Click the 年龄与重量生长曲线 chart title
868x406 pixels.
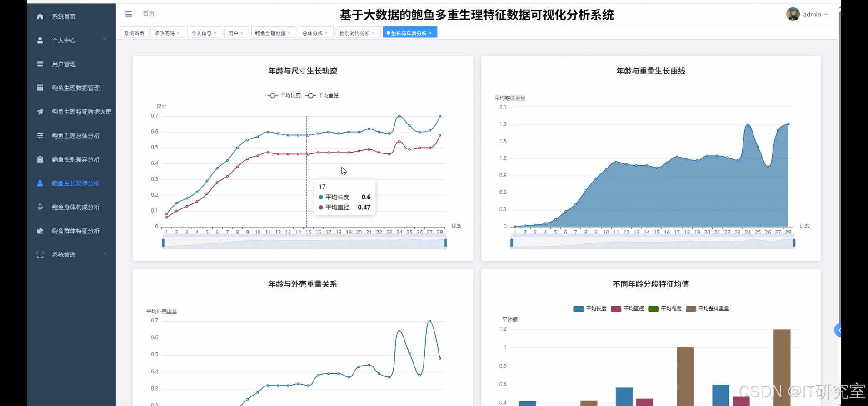pyautogui.click(x=651, y=71)
